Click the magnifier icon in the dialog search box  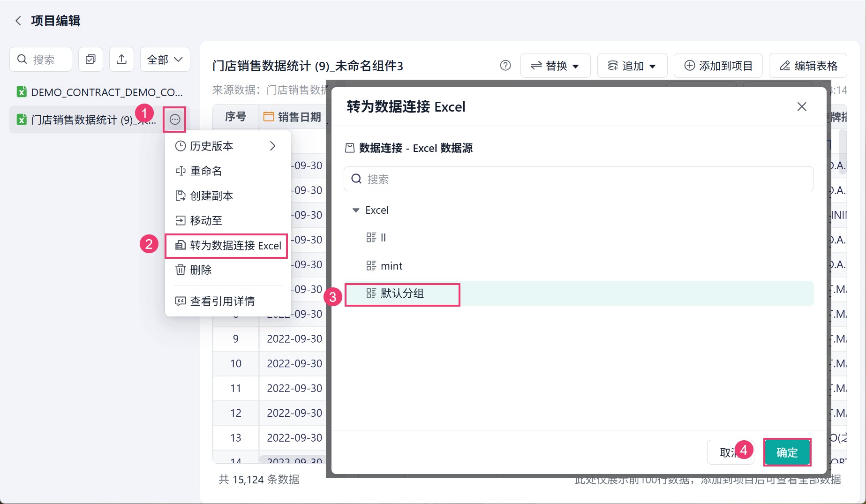[356, 179]
